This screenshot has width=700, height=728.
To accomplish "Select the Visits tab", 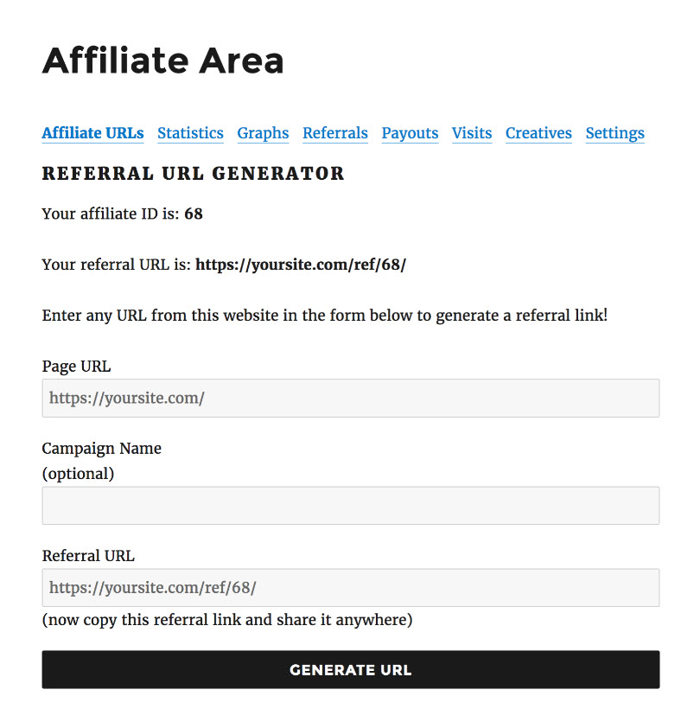I will (x=472, y=133).
